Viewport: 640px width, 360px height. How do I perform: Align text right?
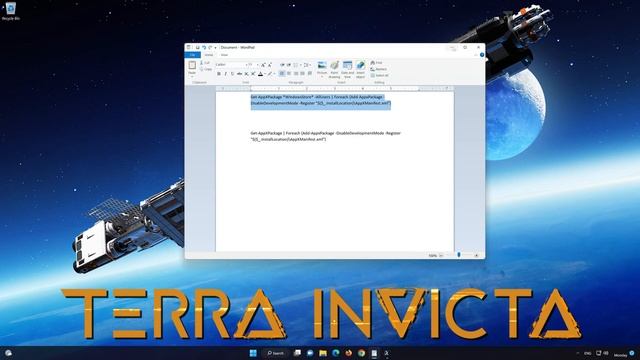[x=296, y=74]
